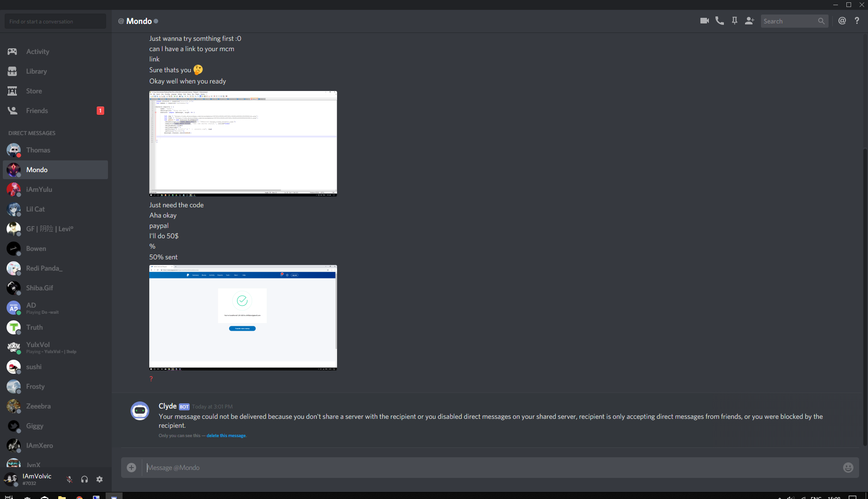This screenshot has height=499, width=868.
Task: Click the red question mark message
Action: (151, 379)
